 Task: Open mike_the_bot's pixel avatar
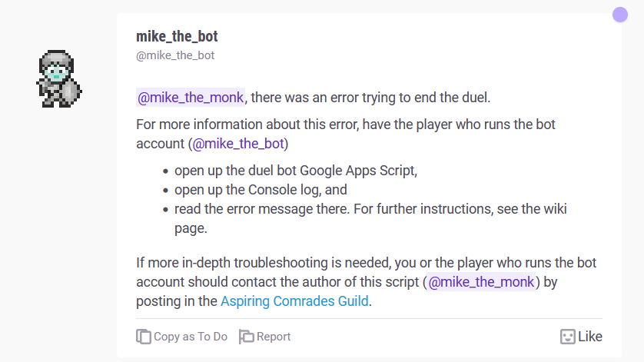(59, 78)
